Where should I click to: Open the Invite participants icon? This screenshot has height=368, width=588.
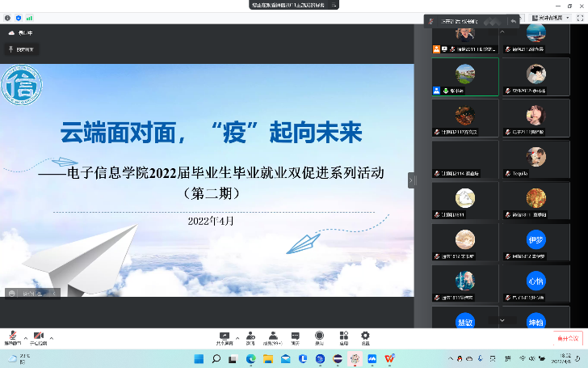(x=251, y=336)
